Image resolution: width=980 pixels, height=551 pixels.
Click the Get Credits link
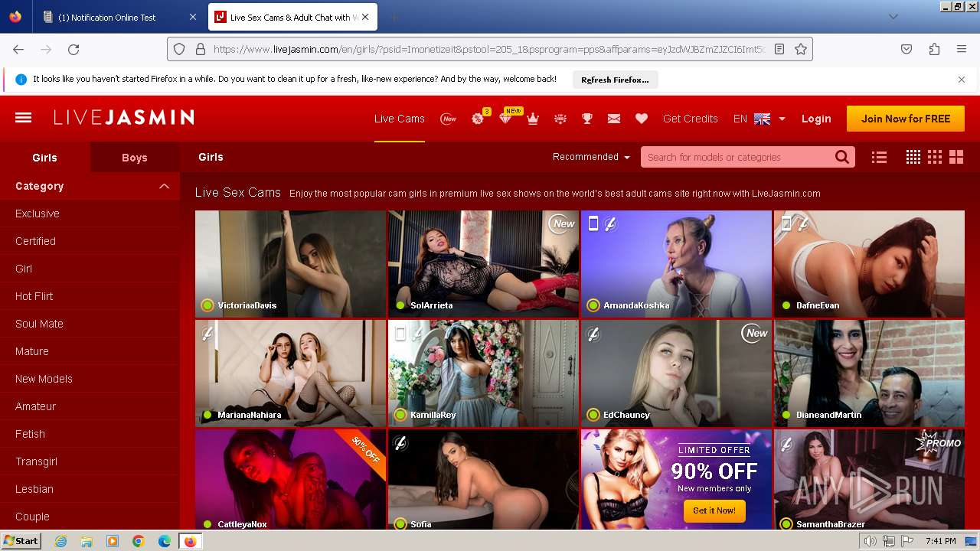coord(691,119)
